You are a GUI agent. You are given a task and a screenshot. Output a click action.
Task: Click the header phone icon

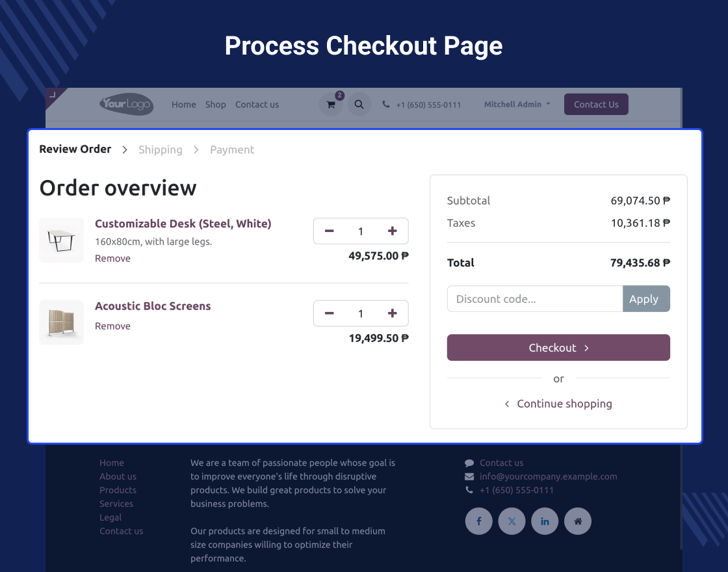click(386, 105)
